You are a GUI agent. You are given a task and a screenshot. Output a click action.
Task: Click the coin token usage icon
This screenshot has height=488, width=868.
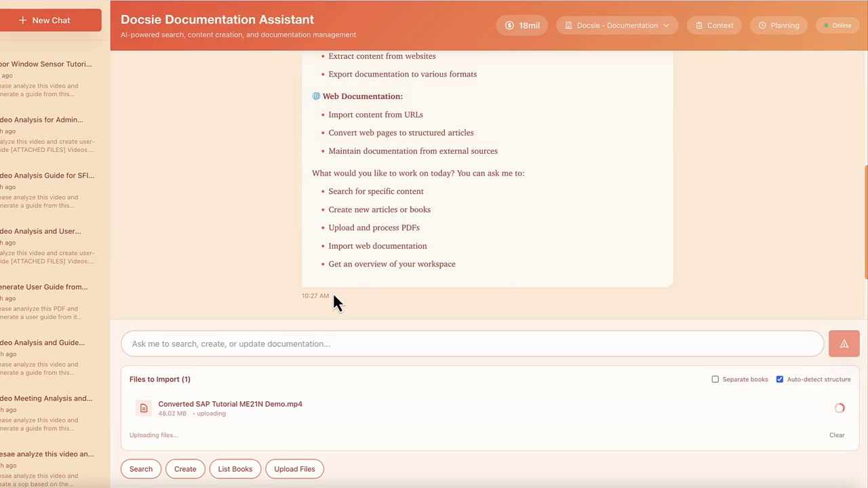point(509,25)
